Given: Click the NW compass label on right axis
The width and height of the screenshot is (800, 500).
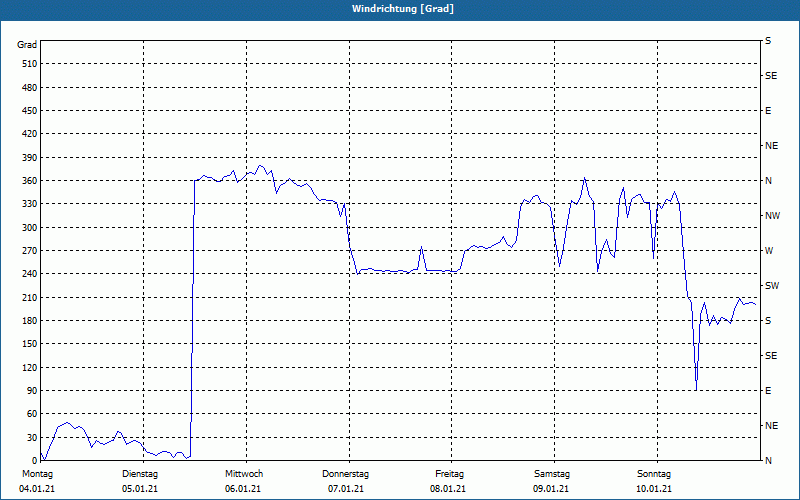Looking at the screenshot, I should click(x=772, y=216).
